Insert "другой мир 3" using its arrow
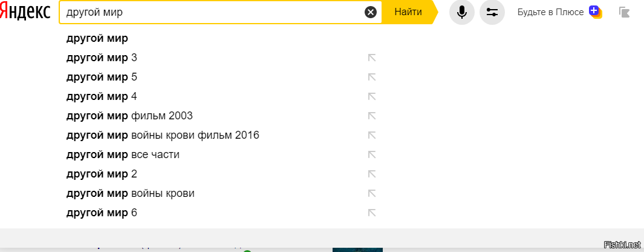This screenshot has width=644, height=252. click(372, 58)
